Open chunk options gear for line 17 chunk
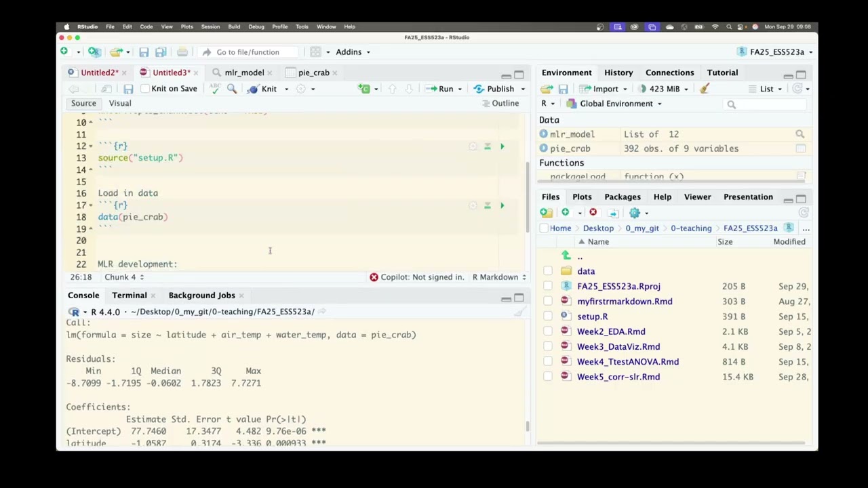The image size is (868, 488). [473, 205]
